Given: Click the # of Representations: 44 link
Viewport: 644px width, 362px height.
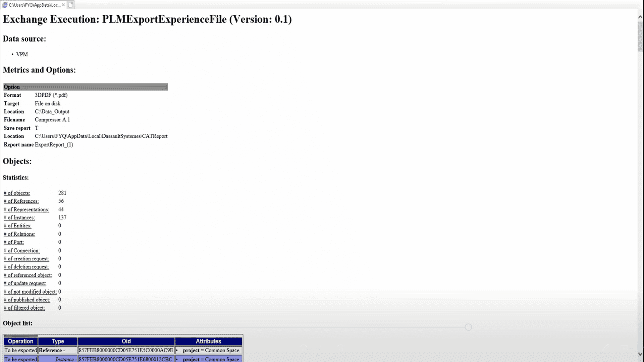Looking at the screenshot, I should tap(26, 209).
